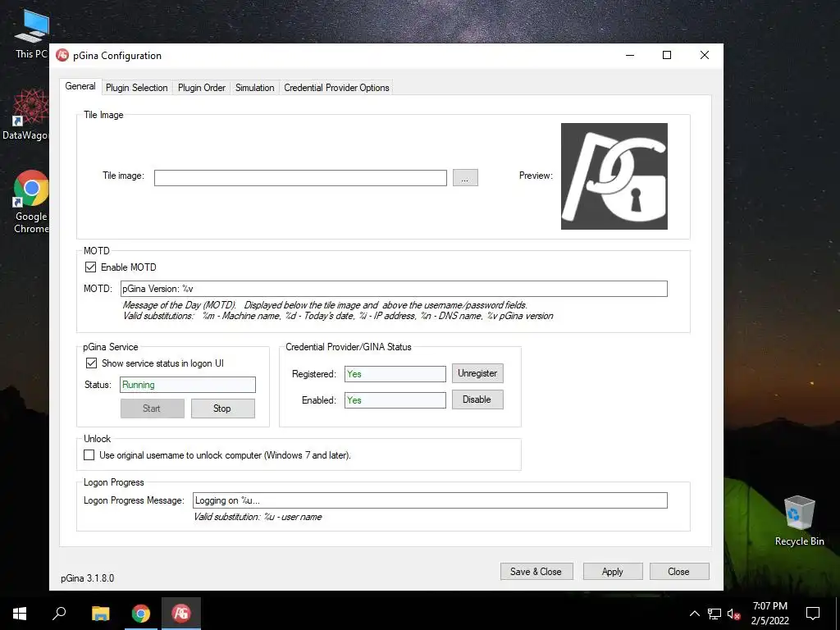Browse for a tile image file
The width and height of the screenshot is (840, 630).
(x=465, y=178)
